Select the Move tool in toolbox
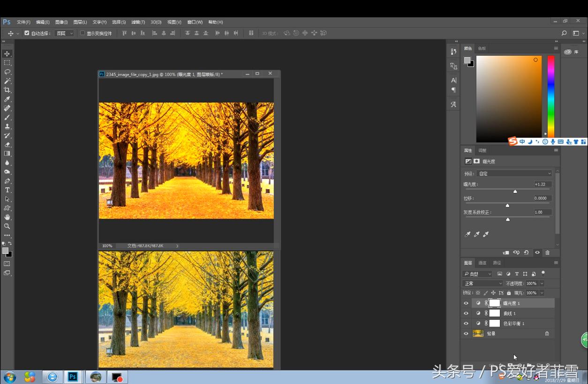The image size is (588, 384). click(7, 54)
